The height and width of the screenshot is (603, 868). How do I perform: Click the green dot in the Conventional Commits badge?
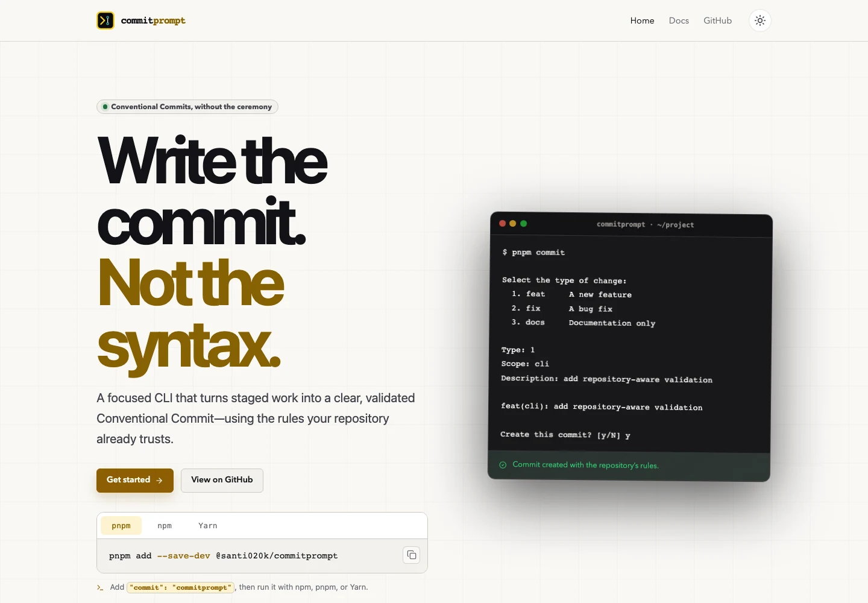[105, 107]
